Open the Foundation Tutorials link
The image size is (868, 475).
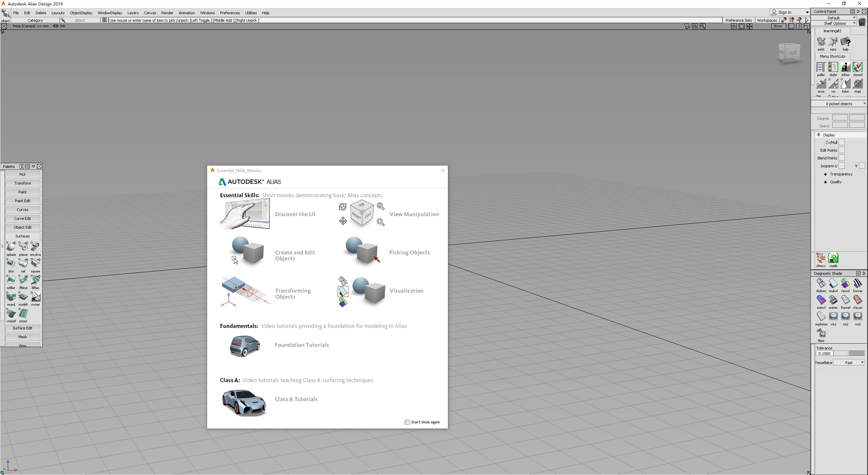point(301,345)
